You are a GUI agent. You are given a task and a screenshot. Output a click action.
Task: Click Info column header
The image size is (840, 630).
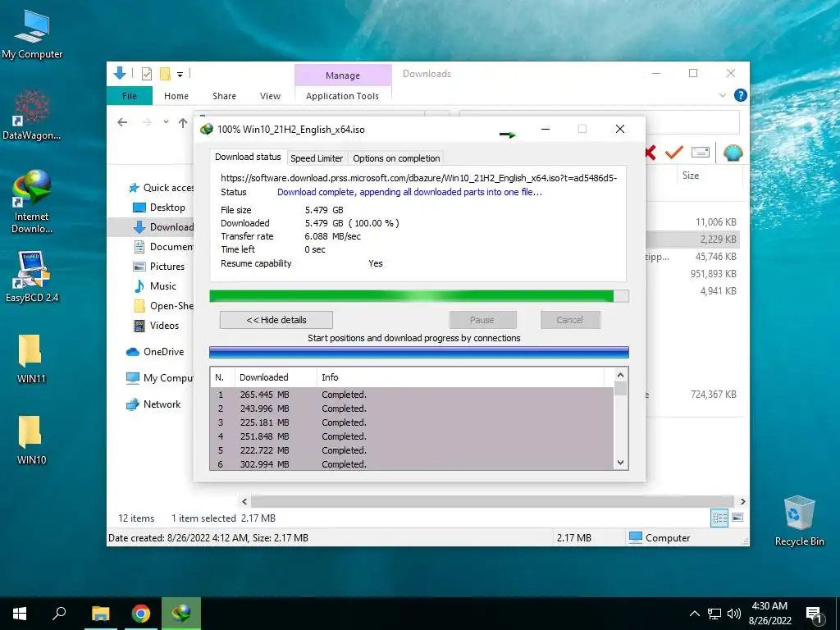[x=459, y=377]
